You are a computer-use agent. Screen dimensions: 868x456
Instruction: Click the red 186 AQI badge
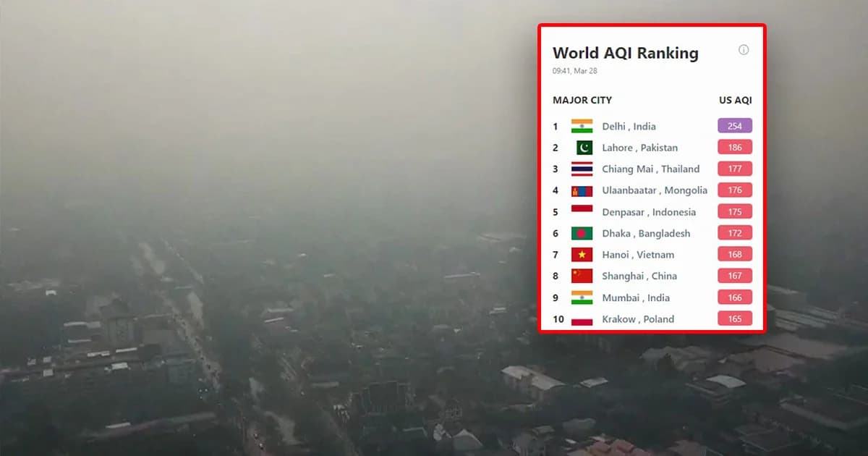pos(735,148)
